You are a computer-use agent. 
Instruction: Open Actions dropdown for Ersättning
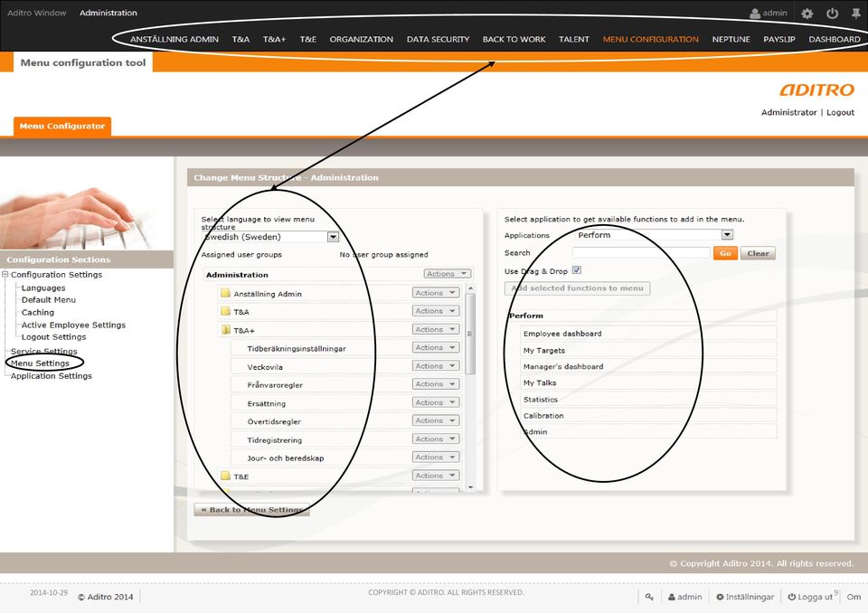(x=436, y=402)
